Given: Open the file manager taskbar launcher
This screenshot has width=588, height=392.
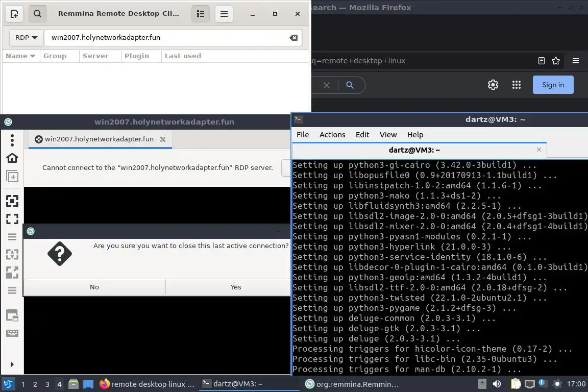Looking at the screenshot, I should pos(73,384).
